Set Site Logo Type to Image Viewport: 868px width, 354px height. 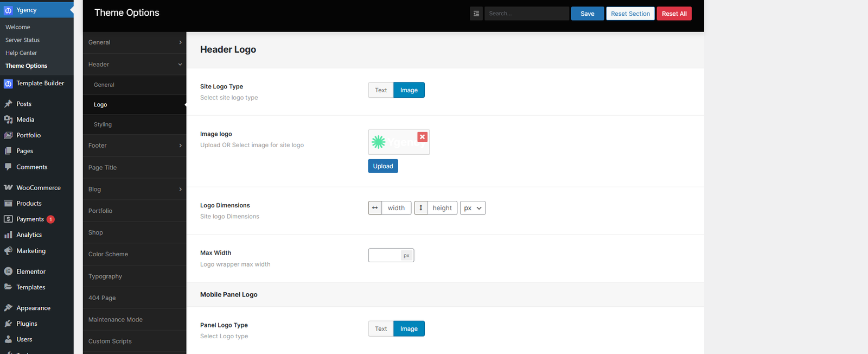coord(409,90)
